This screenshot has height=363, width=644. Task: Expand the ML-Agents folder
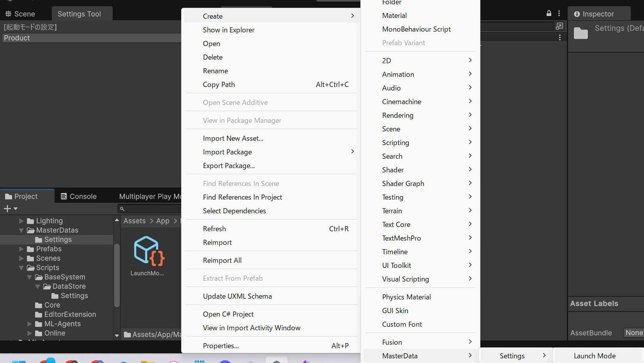29,324
